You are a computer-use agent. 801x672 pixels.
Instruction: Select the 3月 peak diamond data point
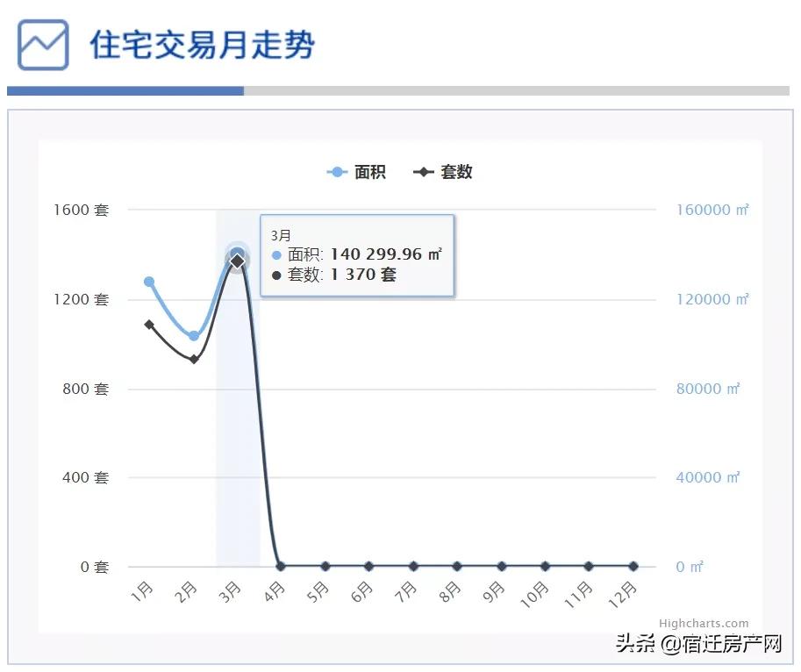point(237,261)
